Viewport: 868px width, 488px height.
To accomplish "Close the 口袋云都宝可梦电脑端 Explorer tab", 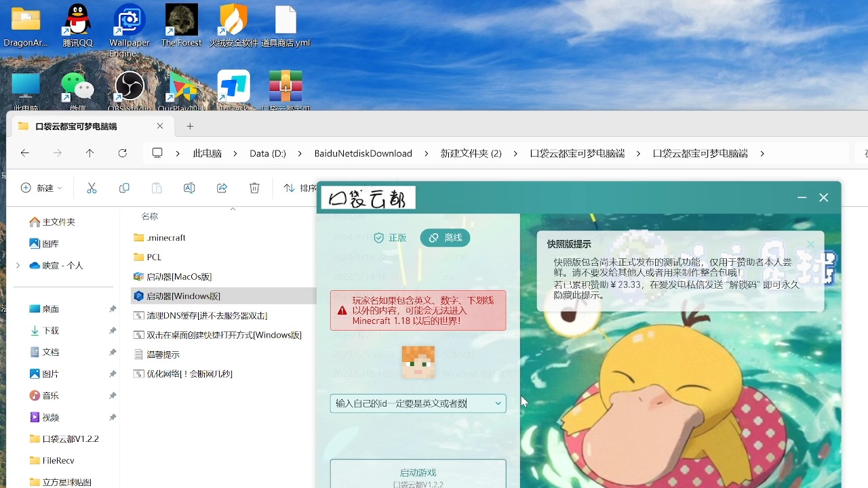I will (x=160, y=126).
